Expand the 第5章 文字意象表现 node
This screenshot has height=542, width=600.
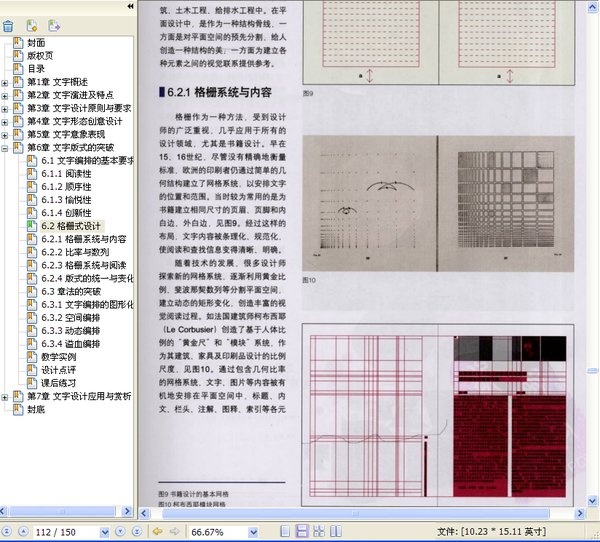[x=5, y=135]
